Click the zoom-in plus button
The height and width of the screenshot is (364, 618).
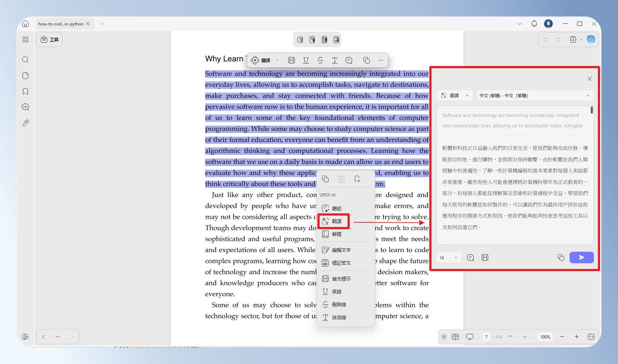pos(576,337)
